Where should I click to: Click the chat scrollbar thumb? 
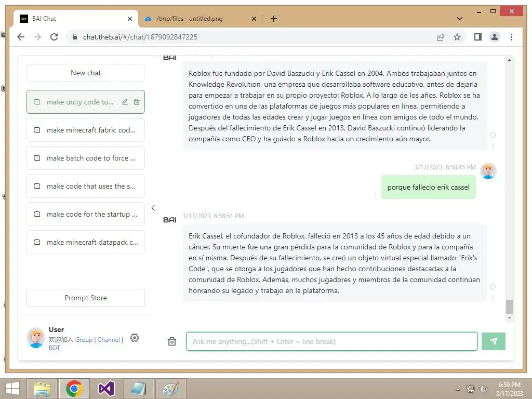click(509, 307)
